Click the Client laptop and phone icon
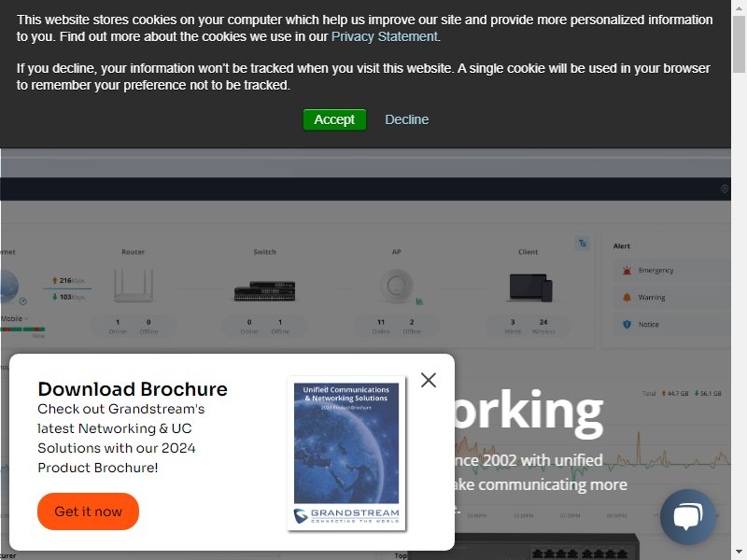 530,287
